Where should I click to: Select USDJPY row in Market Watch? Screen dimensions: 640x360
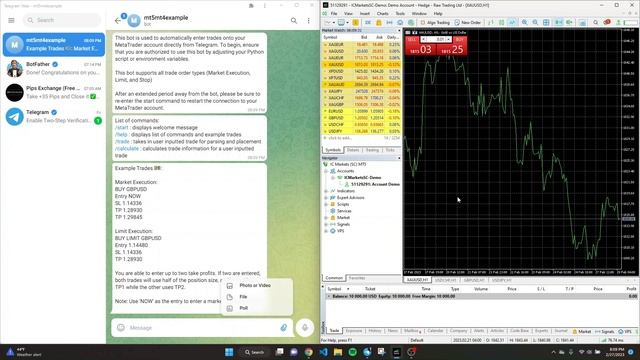pyautogui.click(x=361, y=131)
